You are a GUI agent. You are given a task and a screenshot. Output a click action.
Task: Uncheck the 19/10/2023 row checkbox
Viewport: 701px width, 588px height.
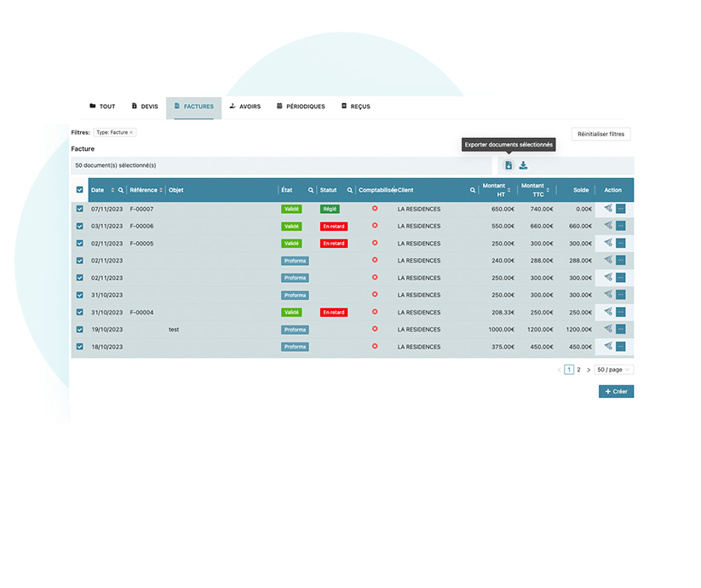coord(79,330)
